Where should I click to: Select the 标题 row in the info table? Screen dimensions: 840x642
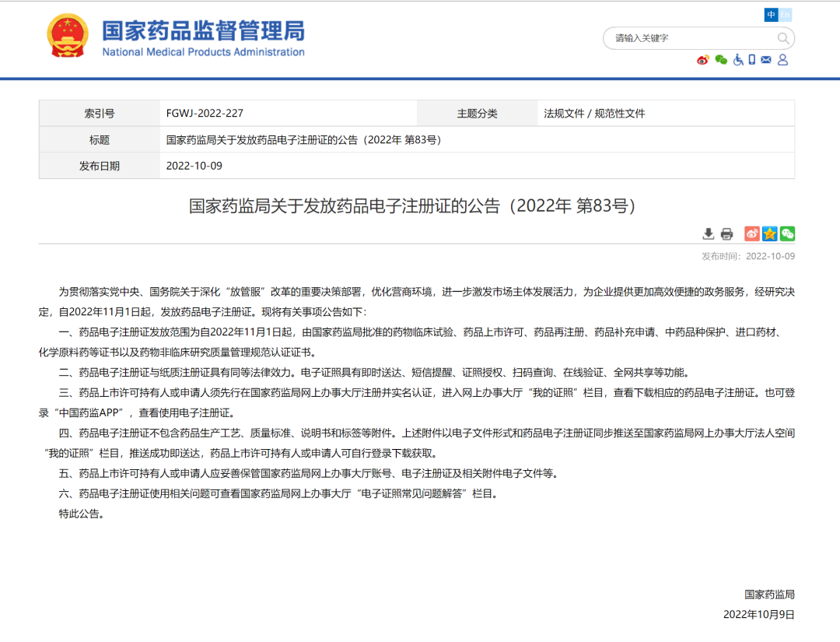pos(98,139)
